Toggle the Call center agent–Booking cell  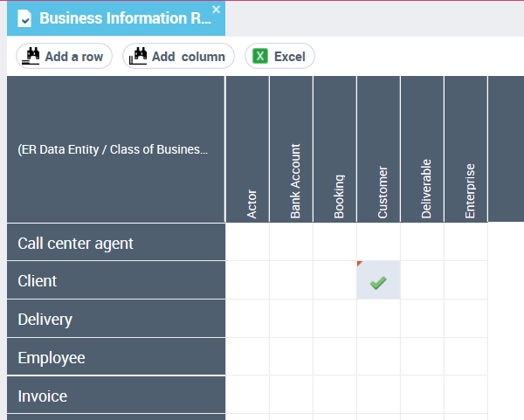334,243
